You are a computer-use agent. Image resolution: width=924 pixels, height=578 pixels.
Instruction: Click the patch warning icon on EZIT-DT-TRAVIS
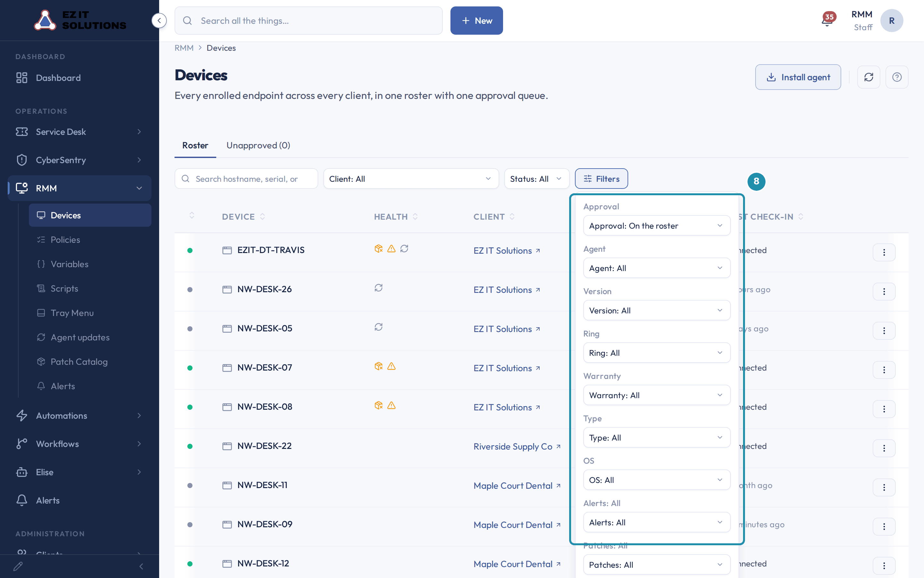click(x=378, y=249)
